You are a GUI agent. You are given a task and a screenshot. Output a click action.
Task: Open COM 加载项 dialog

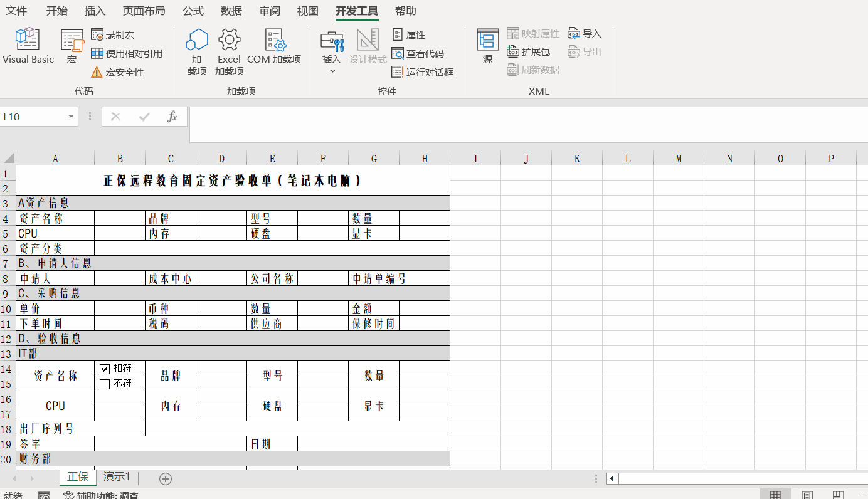(x=274, y=46)
